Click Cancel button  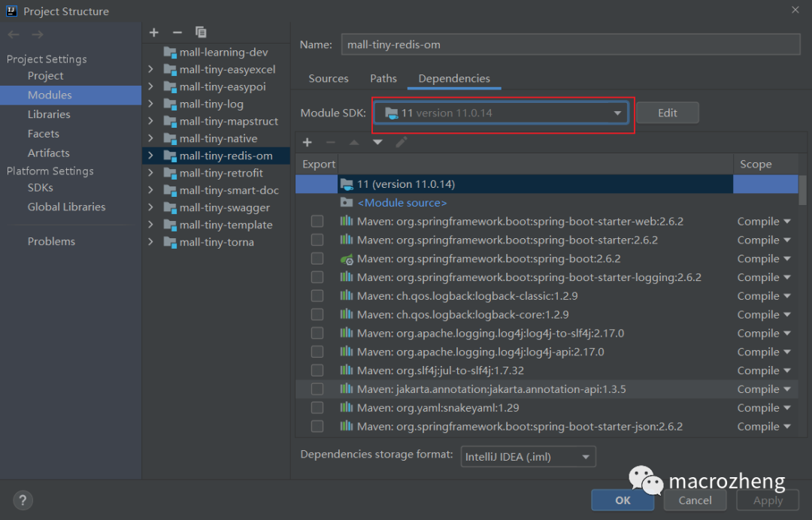pos(695,500)
